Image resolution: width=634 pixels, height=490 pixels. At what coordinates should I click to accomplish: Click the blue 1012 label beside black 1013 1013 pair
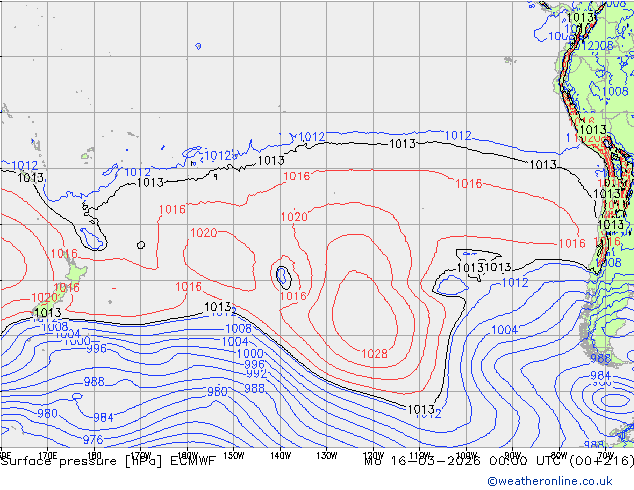click(x=515, y=283)
